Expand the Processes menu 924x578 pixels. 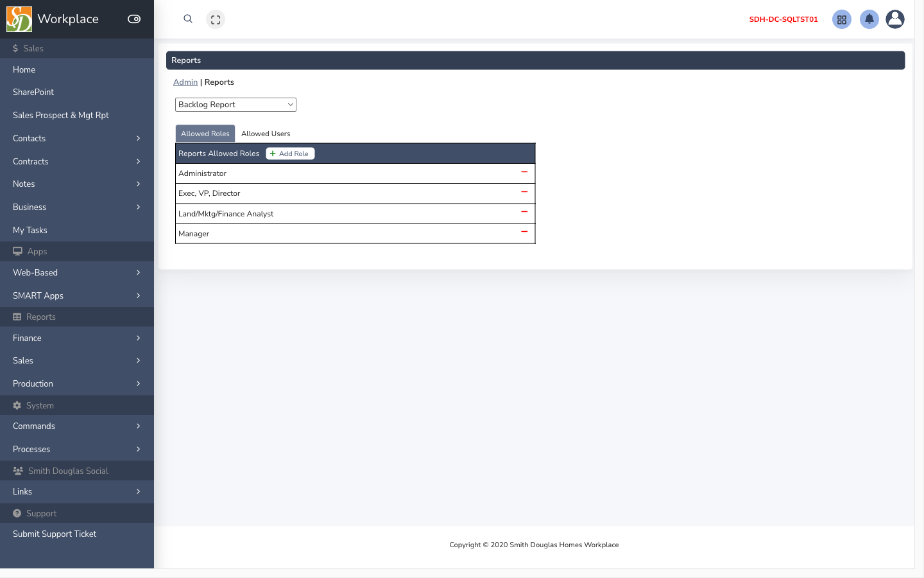[x=77, y=450]
